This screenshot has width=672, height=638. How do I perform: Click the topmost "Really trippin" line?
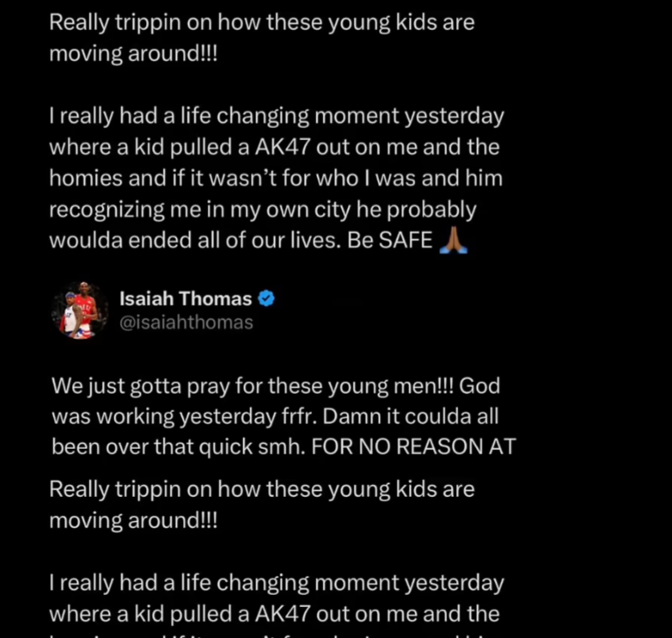click(x=262, y=22)
